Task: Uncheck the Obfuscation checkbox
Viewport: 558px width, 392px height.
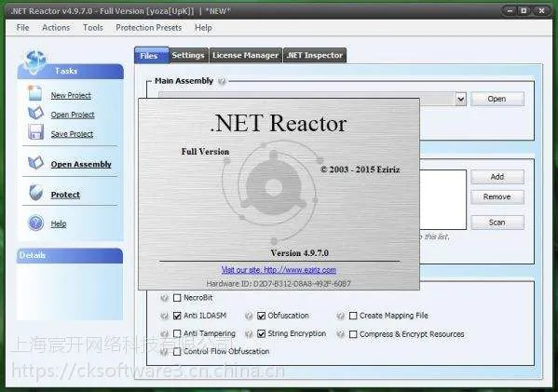Action: click(261, 316)
